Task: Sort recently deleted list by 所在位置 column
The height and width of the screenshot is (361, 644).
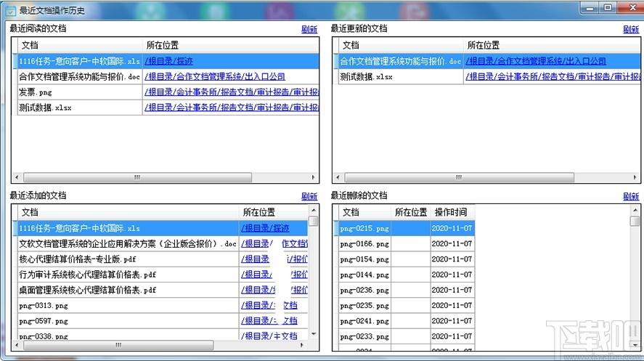Action: coord(411,212)
